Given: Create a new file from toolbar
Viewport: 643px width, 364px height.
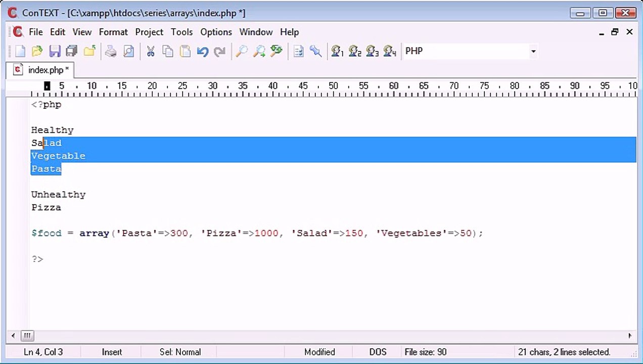Looking at the screenshot, I should tap(20, 51).
